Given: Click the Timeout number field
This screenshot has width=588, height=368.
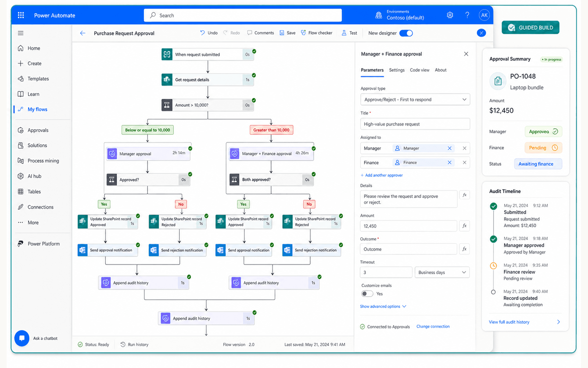Looking at the screenshot, I should 386,272.
